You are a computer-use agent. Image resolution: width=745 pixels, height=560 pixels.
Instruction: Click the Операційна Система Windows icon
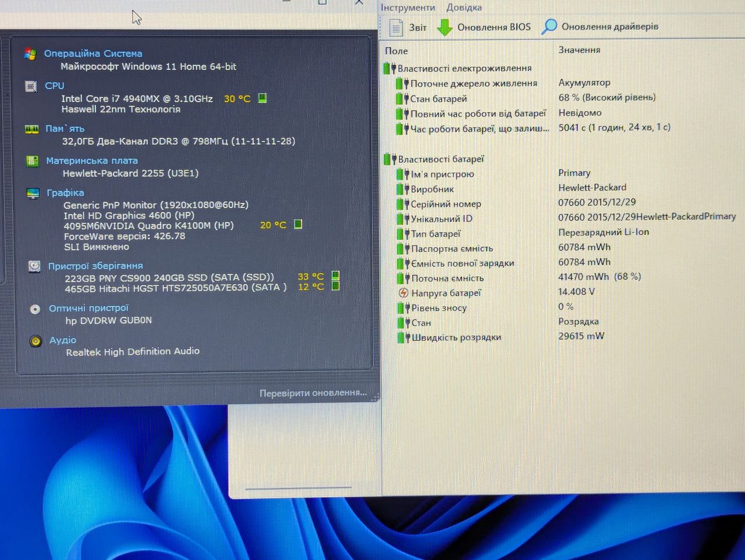click(30, 53)
